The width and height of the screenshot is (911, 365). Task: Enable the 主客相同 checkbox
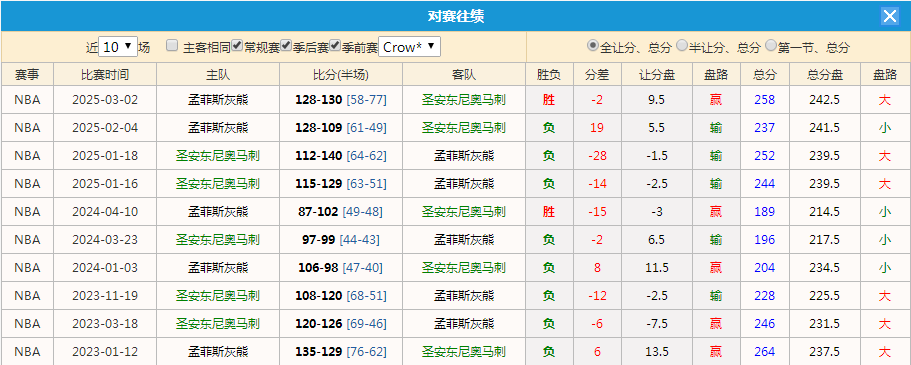pos(171,46)
